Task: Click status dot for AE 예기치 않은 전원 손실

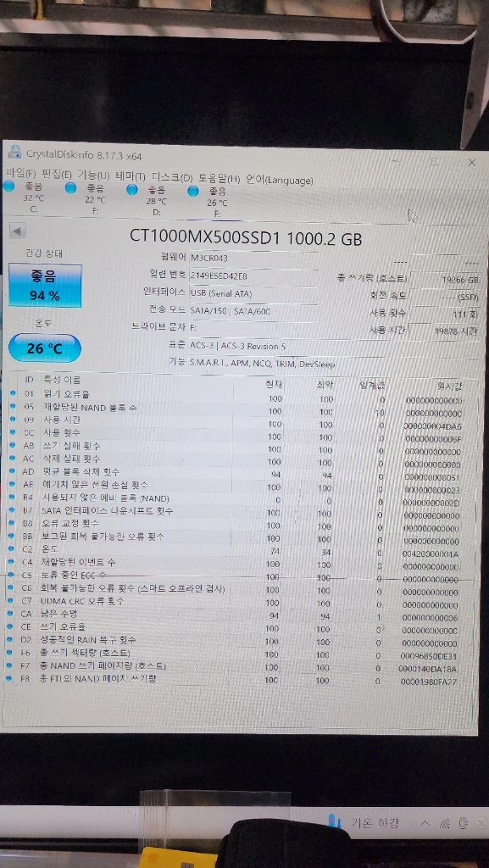Action: click(x=13, y=484)
